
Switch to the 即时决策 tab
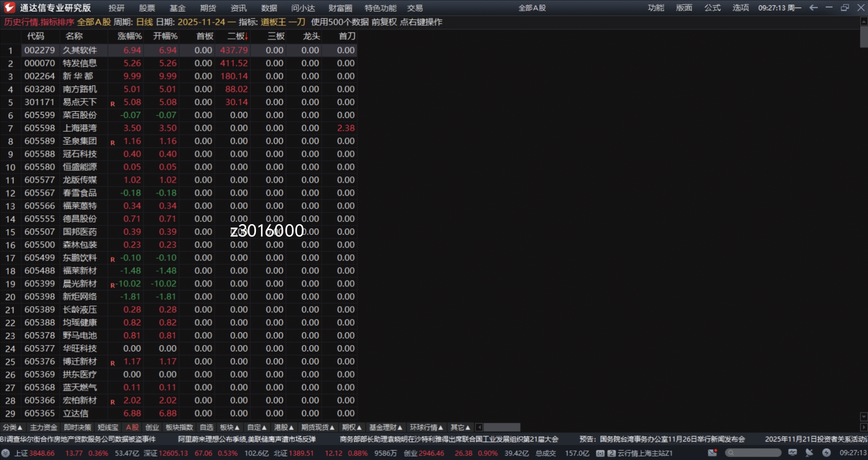77,427
